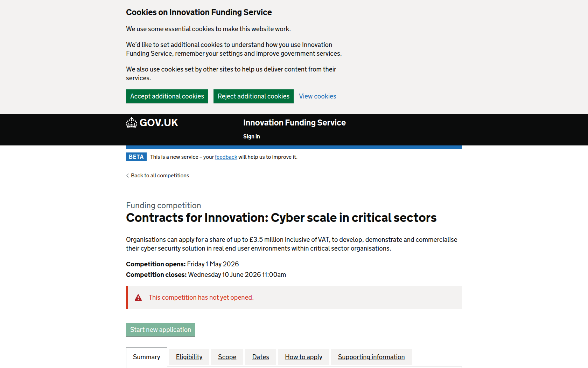
Task: Reject additional cookies
Action: (253, 96)
